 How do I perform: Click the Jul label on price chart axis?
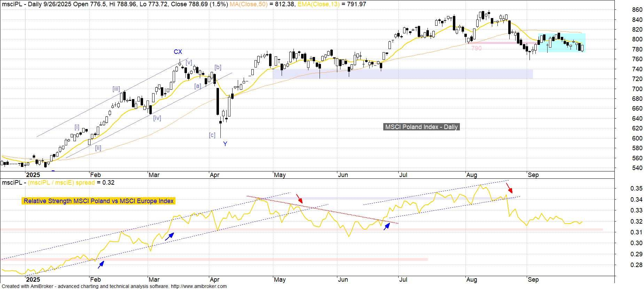pos(403,175)
